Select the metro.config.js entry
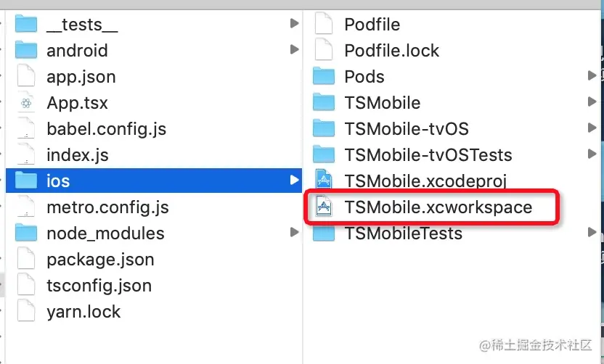The image size is (604, 364). pyautogui.click(x=107, y=207)
